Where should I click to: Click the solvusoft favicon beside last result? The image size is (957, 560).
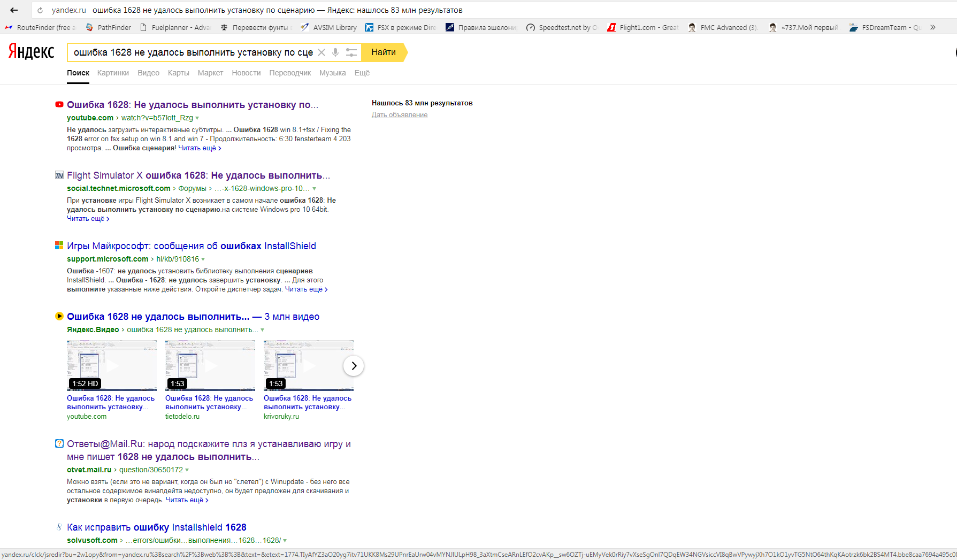pos(59,527)
